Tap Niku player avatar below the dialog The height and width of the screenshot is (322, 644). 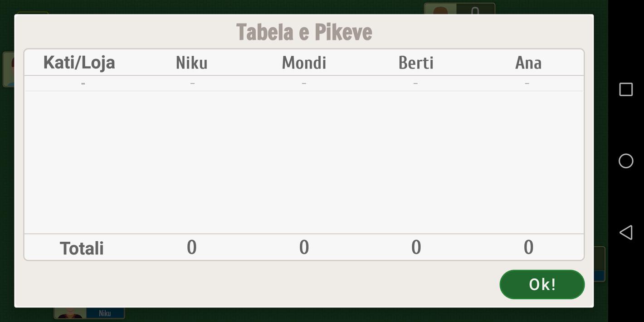(70, 313)
